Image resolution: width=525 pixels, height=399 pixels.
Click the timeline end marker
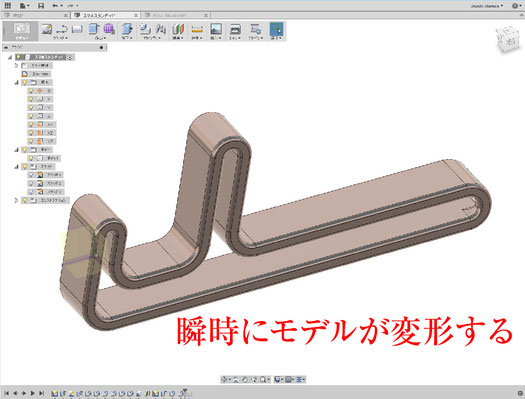tap(184, 392)
